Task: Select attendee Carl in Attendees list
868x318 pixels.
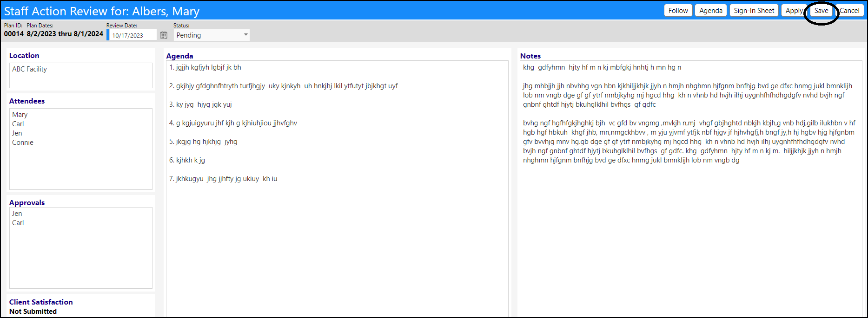Action: pyautogui.click(x=18, y=124)
